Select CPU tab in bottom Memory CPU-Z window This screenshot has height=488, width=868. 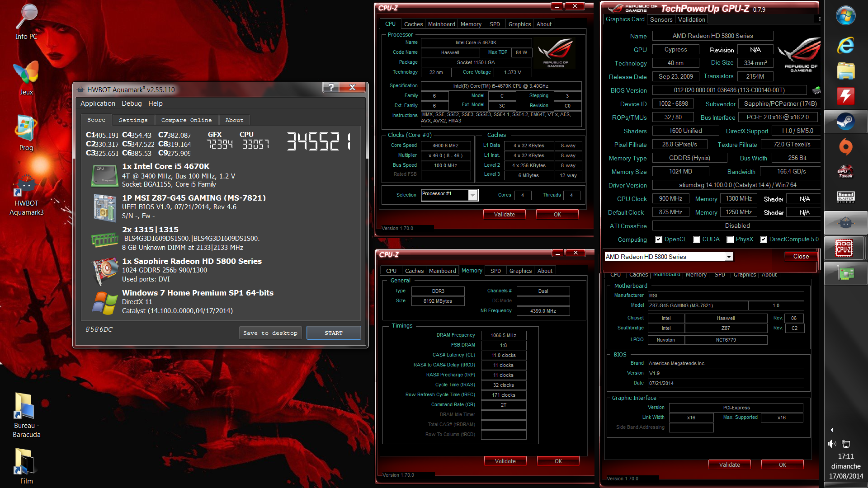(x=391, y=271)
